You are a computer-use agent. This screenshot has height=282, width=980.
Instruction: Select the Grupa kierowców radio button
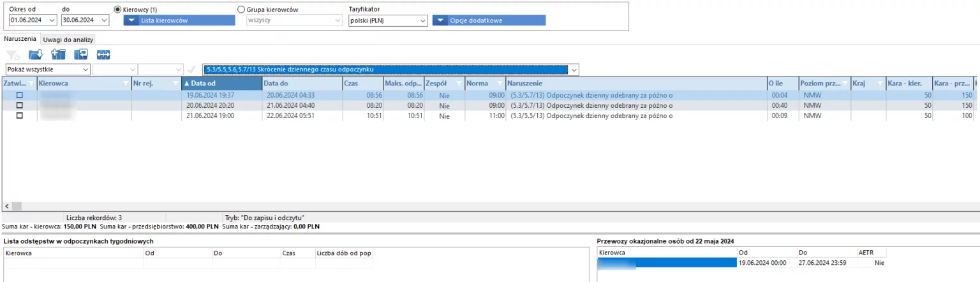[x=241, y=10]
